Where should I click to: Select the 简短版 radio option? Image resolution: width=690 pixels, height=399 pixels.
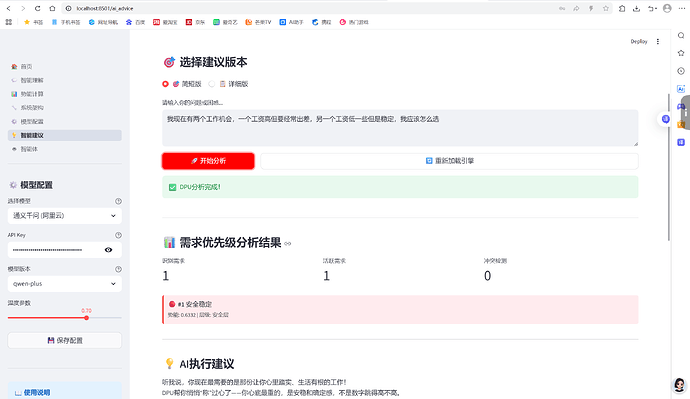pos(182,84)
